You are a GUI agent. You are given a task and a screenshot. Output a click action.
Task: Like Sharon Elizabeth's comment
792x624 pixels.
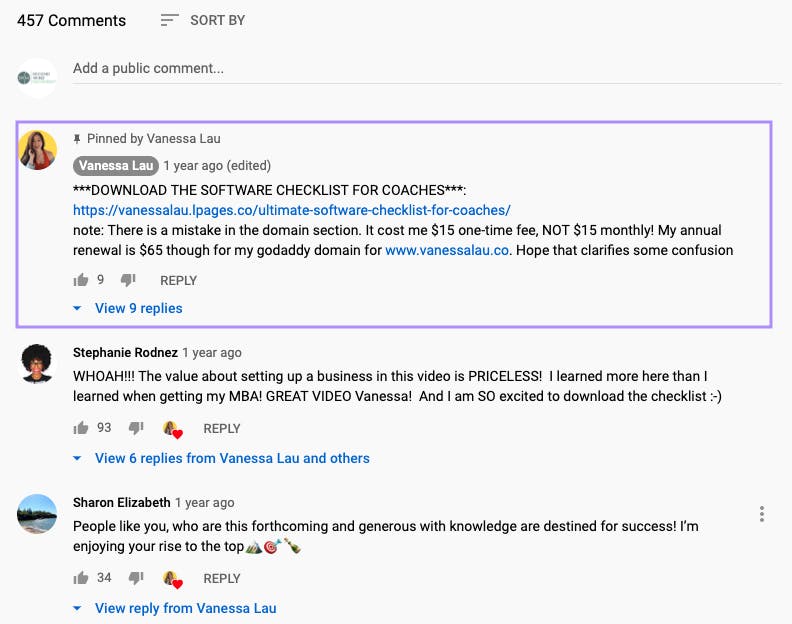point(81,578)
